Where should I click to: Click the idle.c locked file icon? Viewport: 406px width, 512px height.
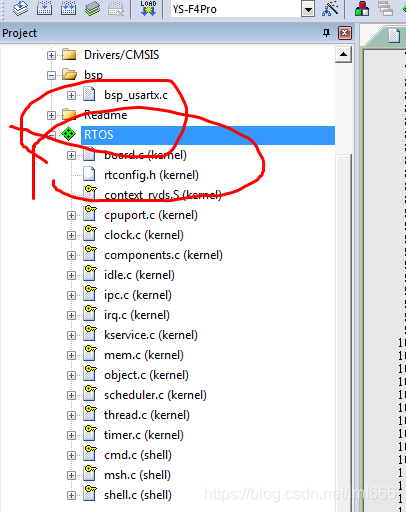tap(90, 273)
